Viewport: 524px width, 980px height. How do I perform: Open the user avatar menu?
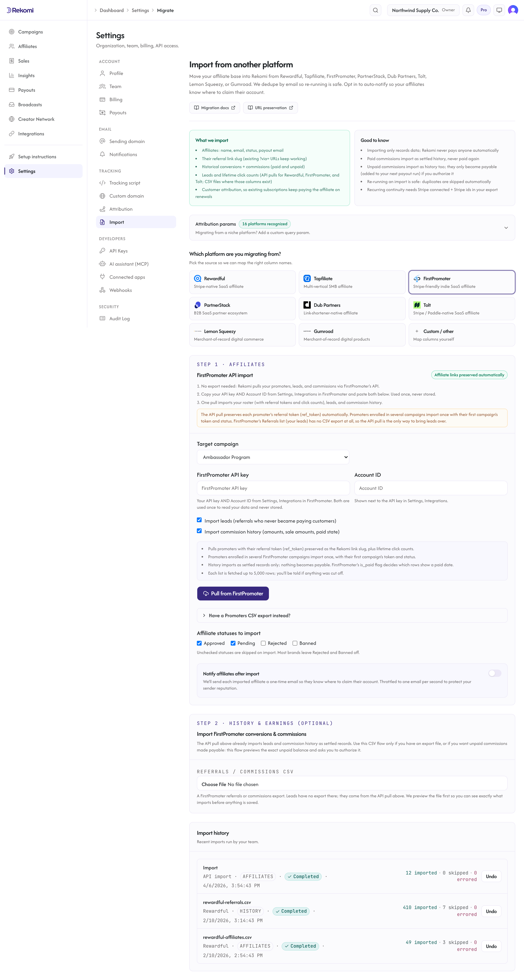(513, 10)
